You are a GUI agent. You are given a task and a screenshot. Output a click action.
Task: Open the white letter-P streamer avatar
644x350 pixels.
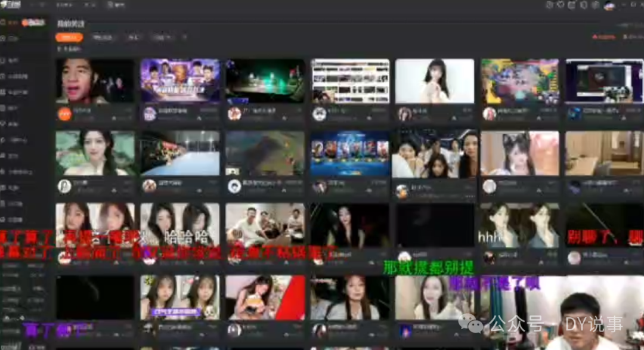click(x=64, y=186)
